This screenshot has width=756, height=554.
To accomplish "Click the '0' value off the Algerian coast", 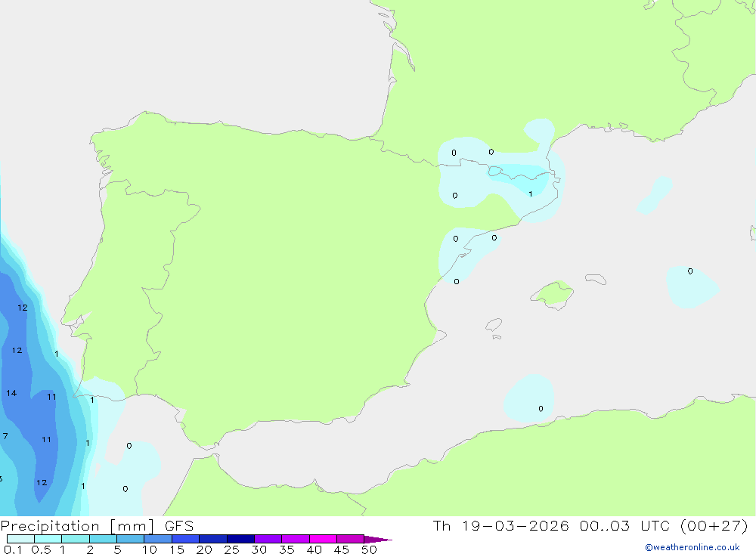I will pyautogui.click(x=541, y=409).
